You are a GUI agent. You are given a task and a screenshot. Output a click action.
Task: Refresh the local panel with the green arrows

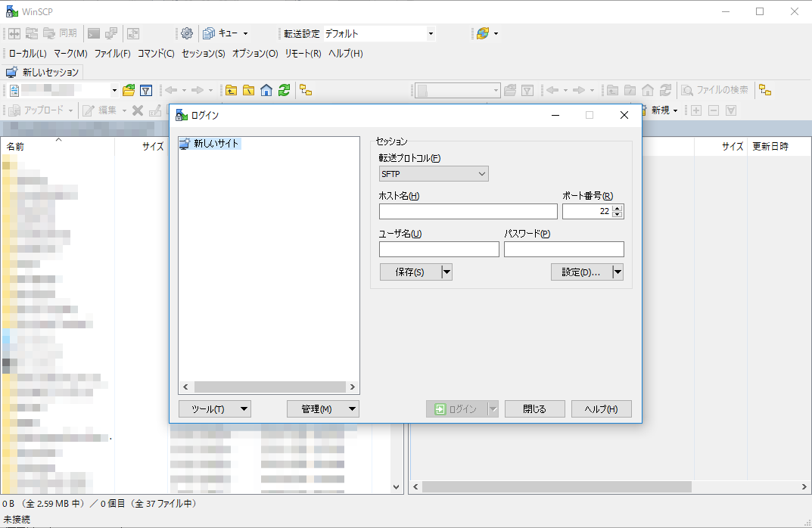(x=284, y=91)
